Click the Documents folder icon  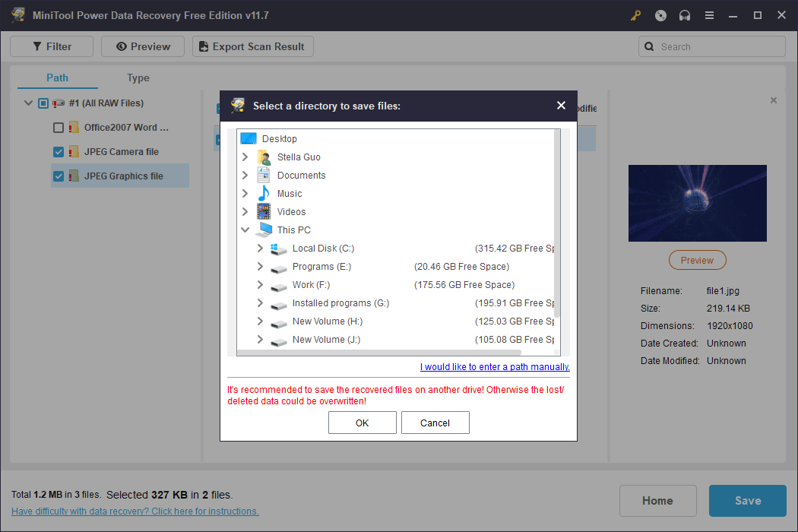[264, 175]
